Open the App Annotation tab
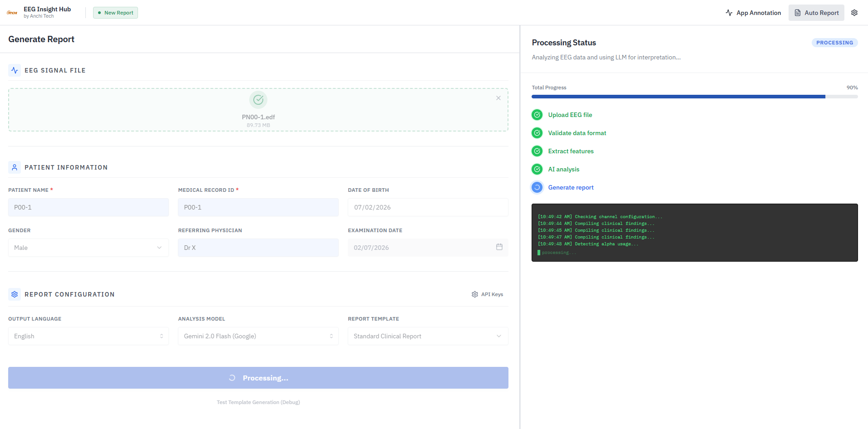Image resolution: width=868 pixels, height=429 pixels. point(753,13)
